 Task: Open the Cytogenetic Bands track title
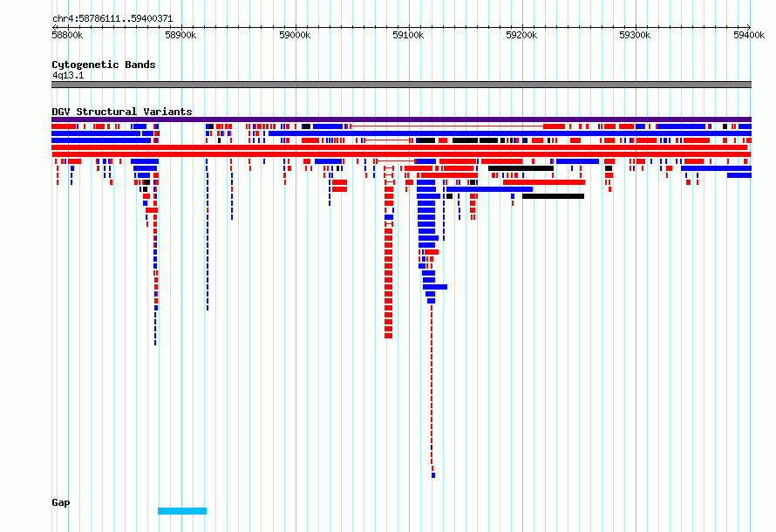(104, 65)
